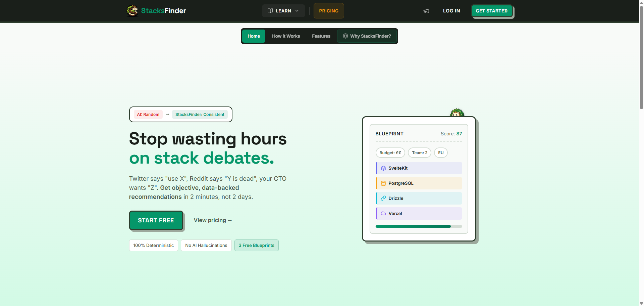Click the megaphone announcements icon
This screenshot has width=644, height=306.
[x=426, y=11]
